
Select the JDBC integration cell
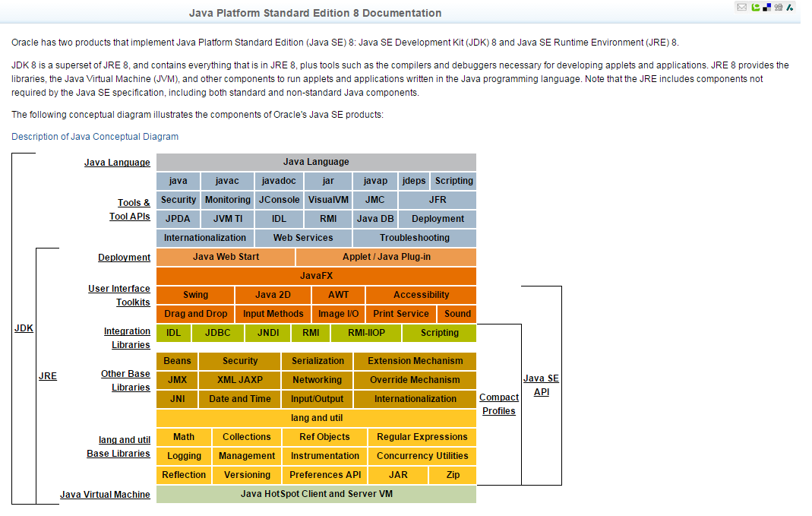pos(217,333)
